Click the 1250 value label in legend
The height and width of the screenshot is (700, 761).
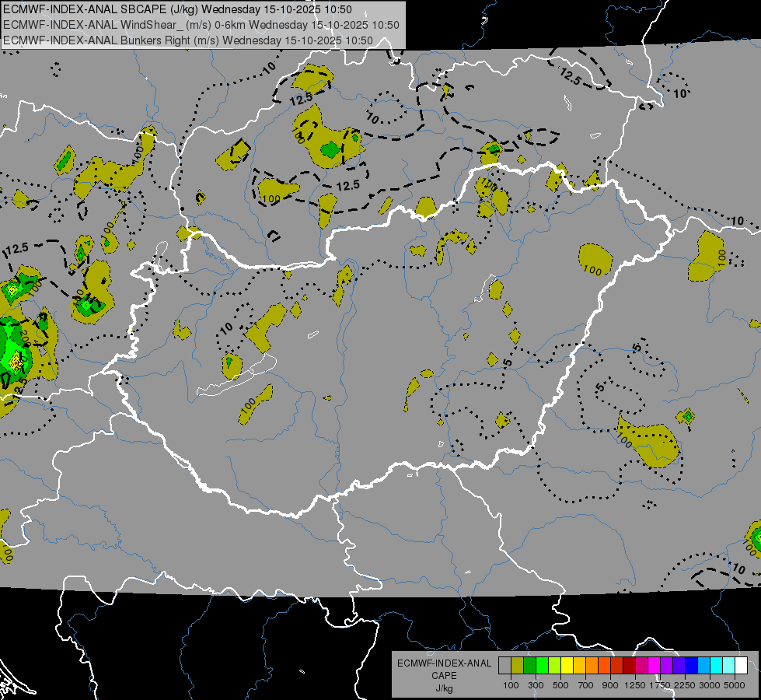tap(635, 685)
